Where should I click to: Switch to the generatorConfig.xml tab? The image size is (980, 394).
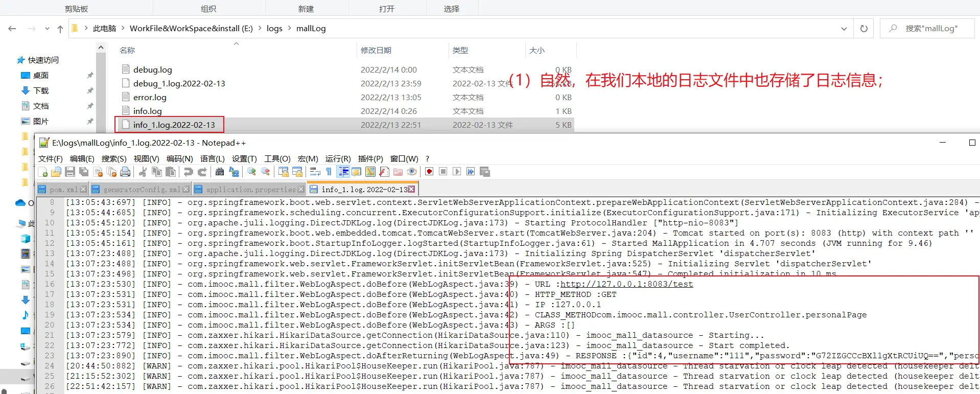[x=141, y=190]
